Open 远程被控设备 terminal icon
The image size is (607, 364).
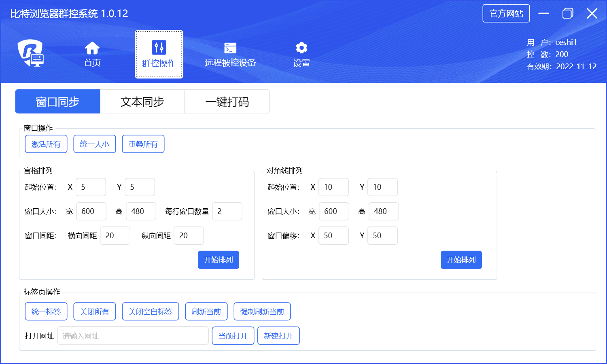230,48
